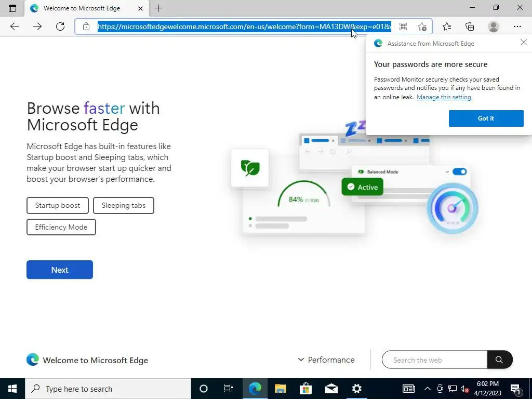Click the Edge logo in page footer
532x399 pixels.
(33, 360)
